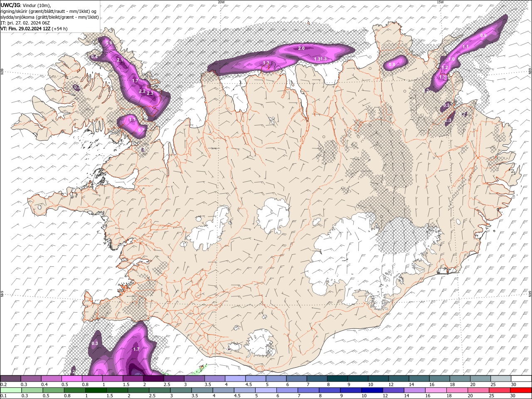Viewport: 532px width, 399px height.
Task: Select the lower legend green swatch starting at 0.5
Action: pos(53,390)
